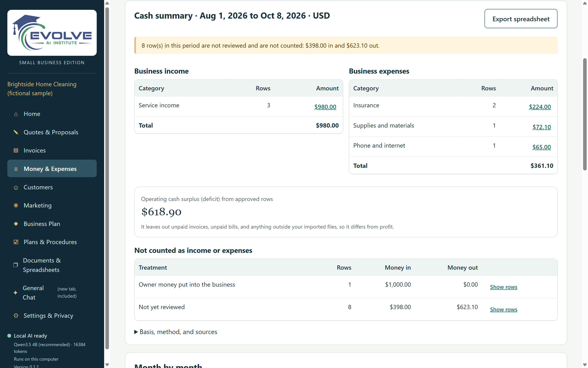Click the Plans & Procedures checkbox icon
This screenshot has height=368, width=588.
click(16, 242)
